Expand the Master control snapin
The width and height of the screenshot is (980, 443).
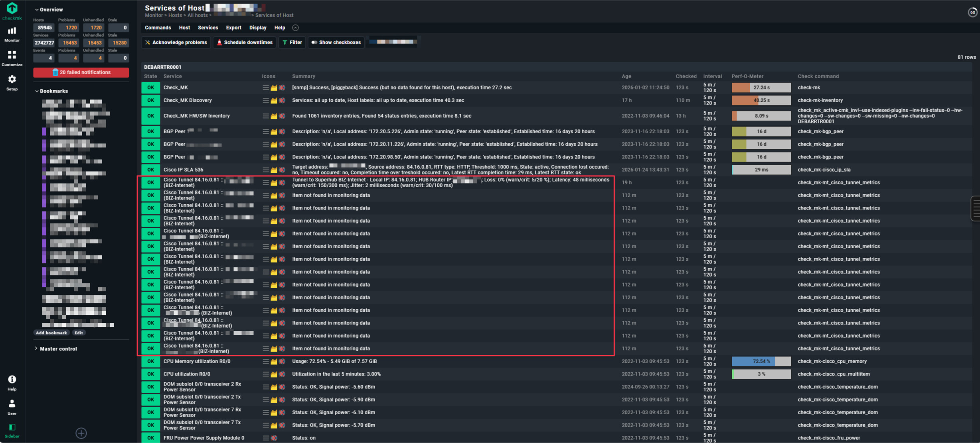[x=56, y=349]
